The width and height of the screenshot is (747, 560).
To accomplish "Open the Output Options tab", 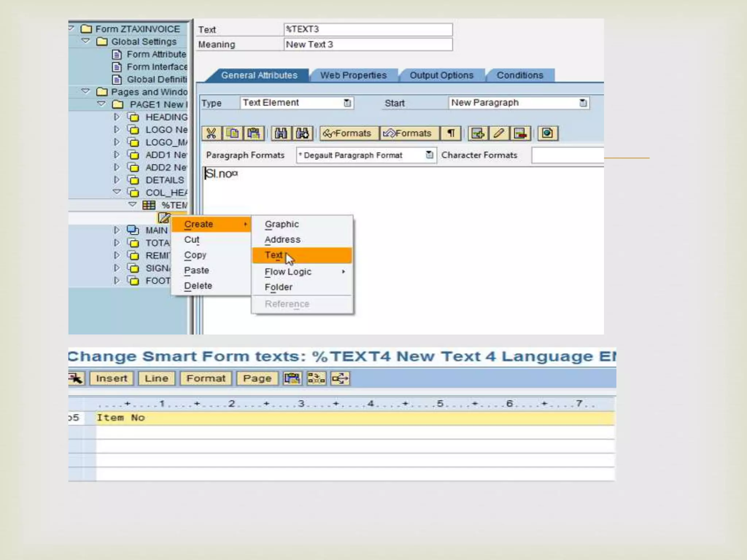I will (x=441, y=75).
